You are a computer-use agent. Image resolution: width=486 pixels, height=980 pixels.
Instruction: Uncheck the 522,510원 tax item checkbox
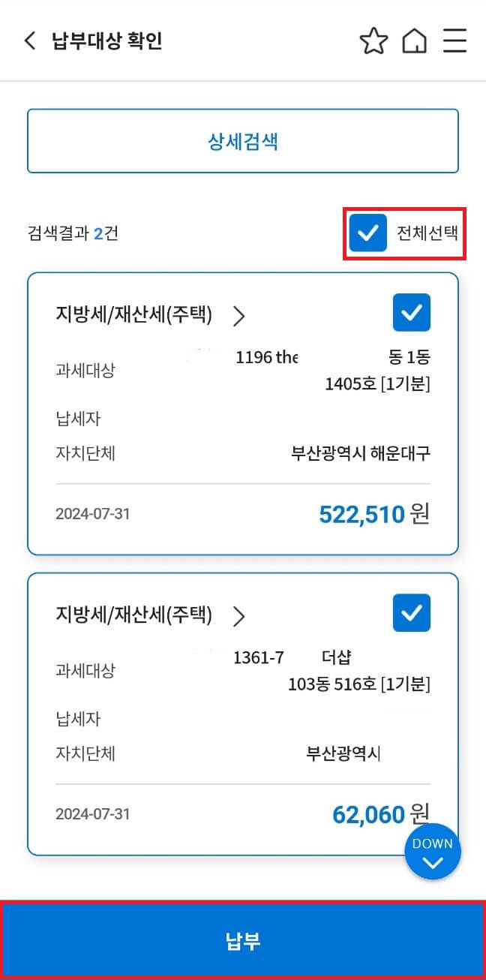tap(412, 312)
